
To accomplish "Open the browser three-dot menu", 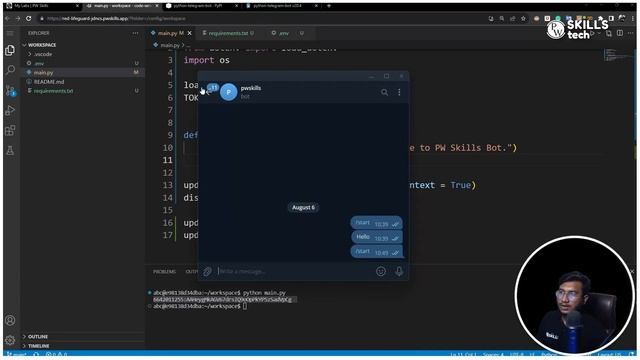I will [633, 18].
